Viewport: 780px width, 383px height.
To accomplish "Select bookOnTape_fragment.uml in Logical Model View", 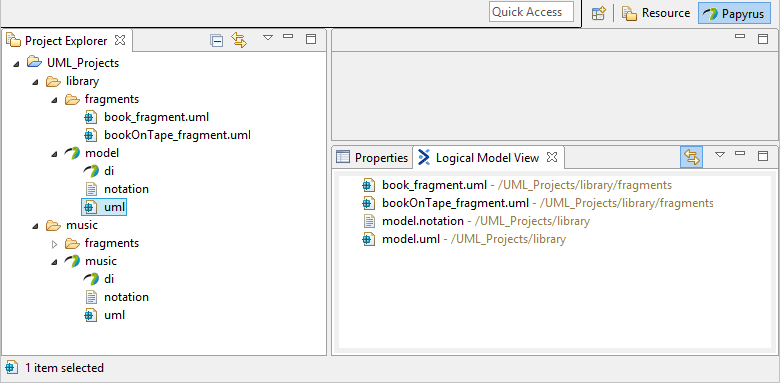I will coord(548,203).
